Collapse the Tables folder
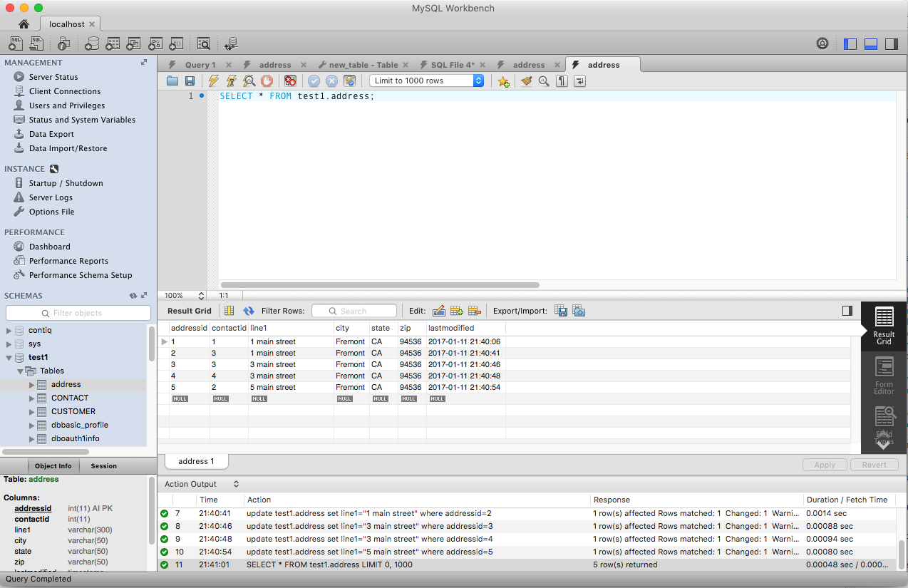The width and height of the screenshot is (908, 588). point(21,371)
